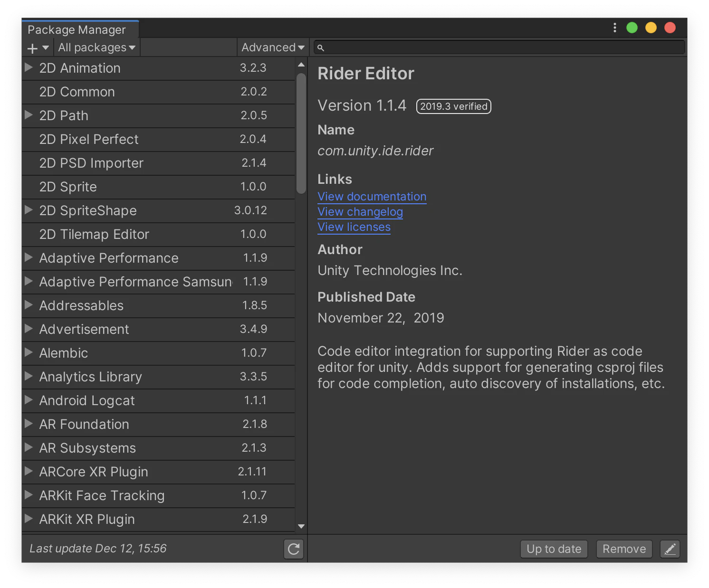
Task: Open the View documentation link
Action: 372,197
